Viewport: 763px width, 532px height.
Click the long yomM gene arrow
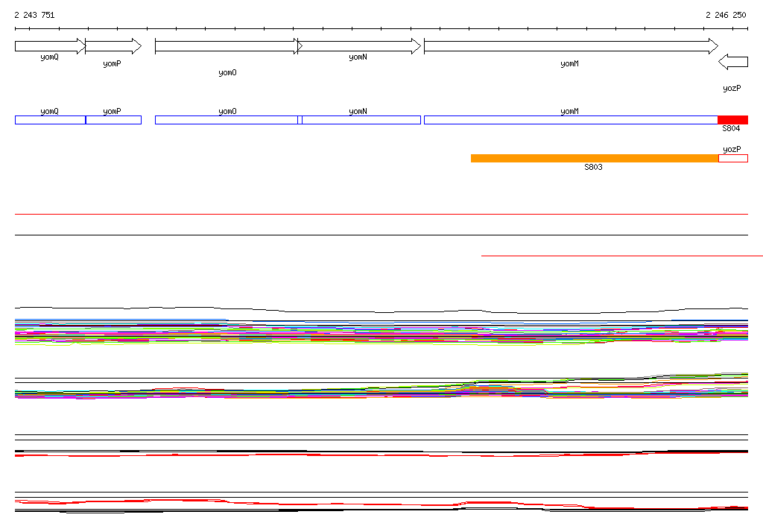coord(572,46)
